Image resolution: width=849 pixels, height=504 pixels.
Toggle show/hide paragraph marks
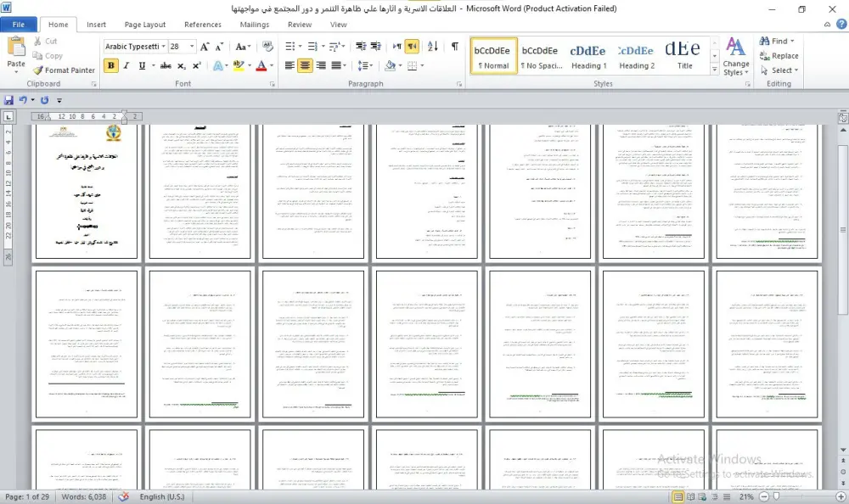pyautogui.click(x=455, y=46)
